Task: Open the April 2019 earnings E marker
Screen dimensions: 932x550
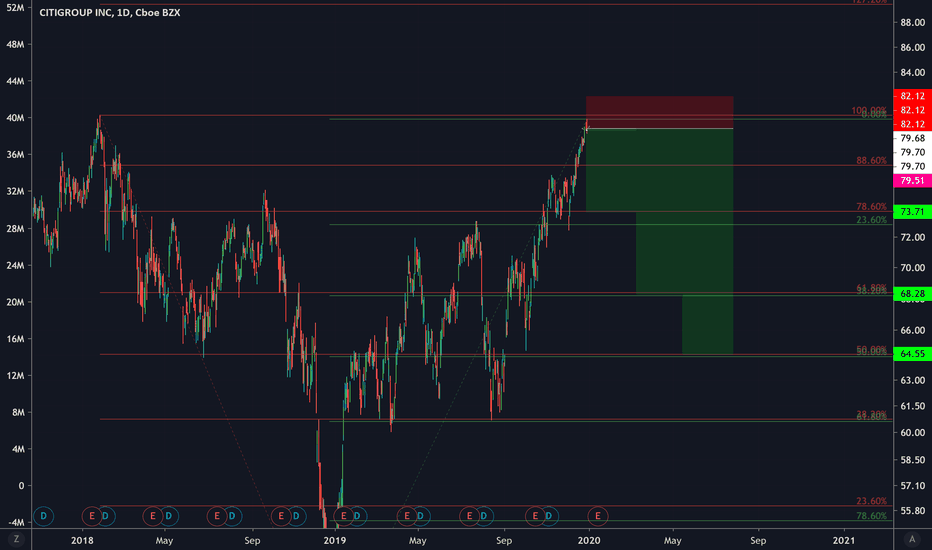Action: click(x=407, y=516)
